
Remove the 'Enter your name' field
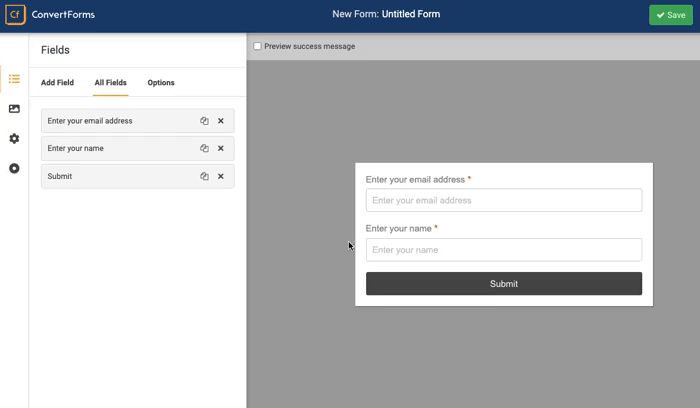pos(221,149)
